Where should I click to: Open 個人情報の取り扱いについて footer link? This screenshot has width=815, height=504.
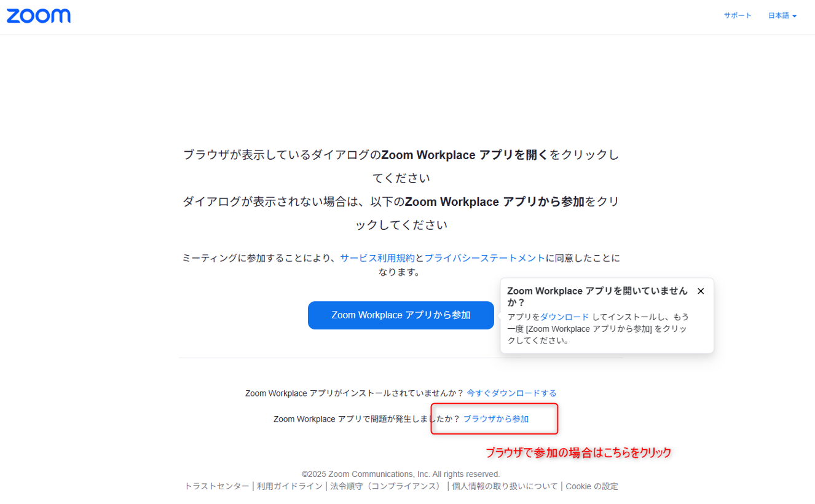click(x=505, y=486)
